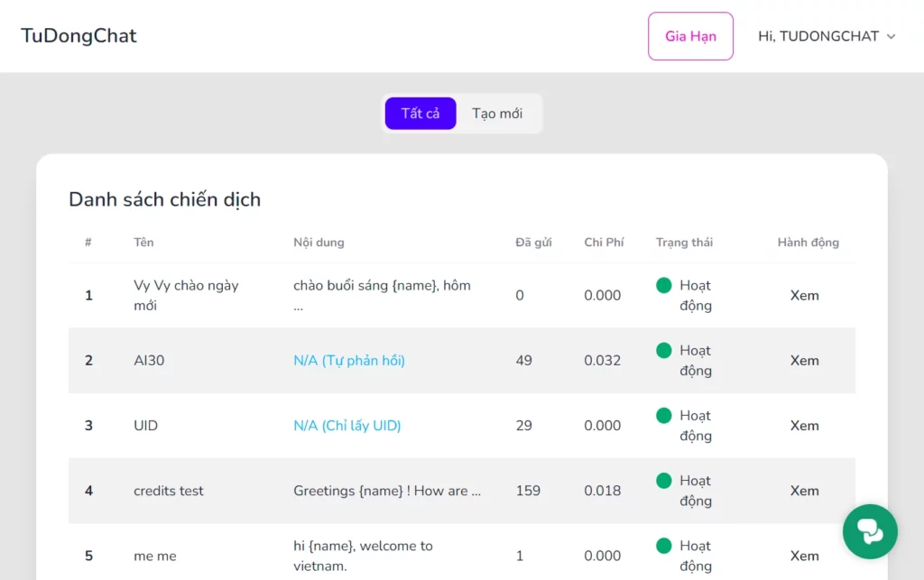
Task: Click the content 'hi {name}, welcome to vietnam.'
Action: click(x=363, y=556)
